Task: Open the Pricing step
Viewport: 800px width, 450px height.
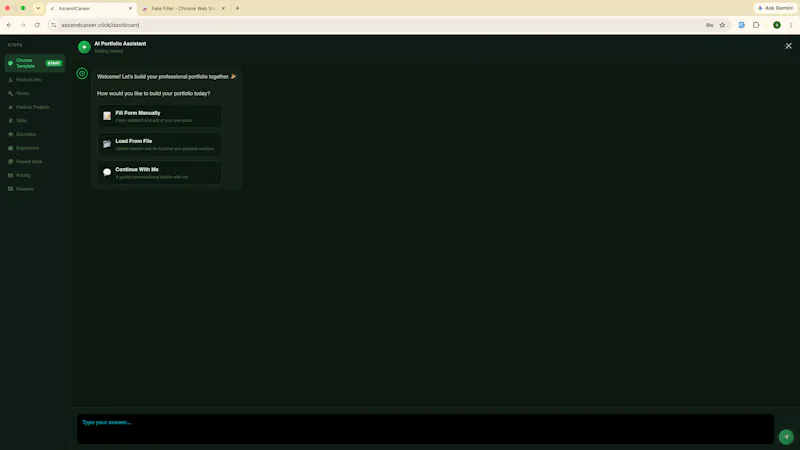Action: 23,176
